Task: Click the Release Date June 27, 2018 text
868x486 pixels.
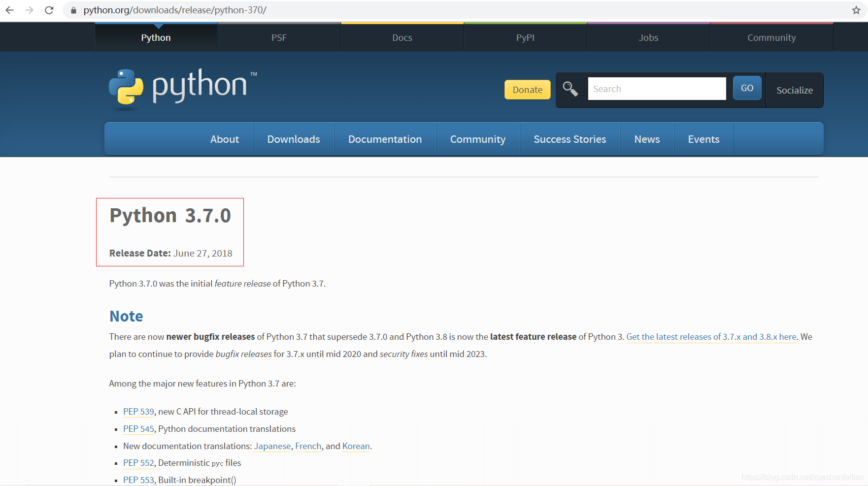Action: [171, 253]
